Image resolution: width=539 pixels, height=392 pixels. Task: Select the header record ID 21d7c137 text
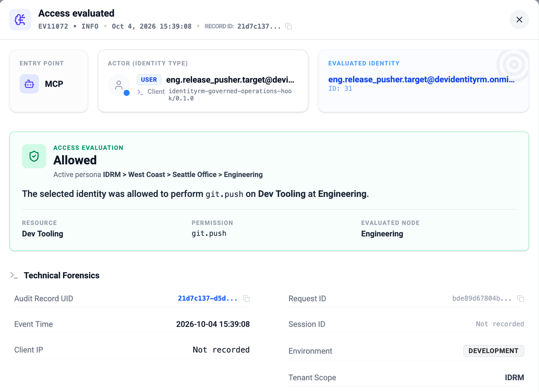259,26
